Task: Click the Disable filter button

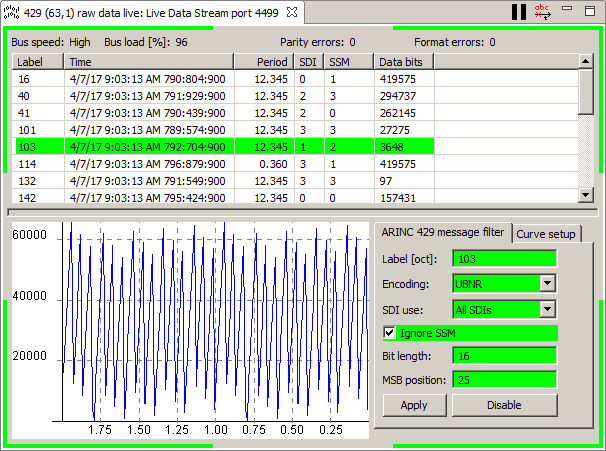Action: [504, 405]
